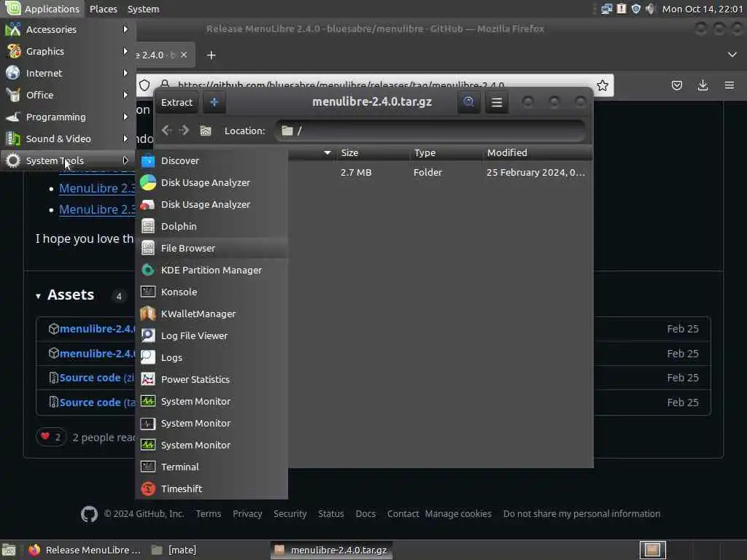Open Firefox list all tabs chevron

[x=732, y=55]
